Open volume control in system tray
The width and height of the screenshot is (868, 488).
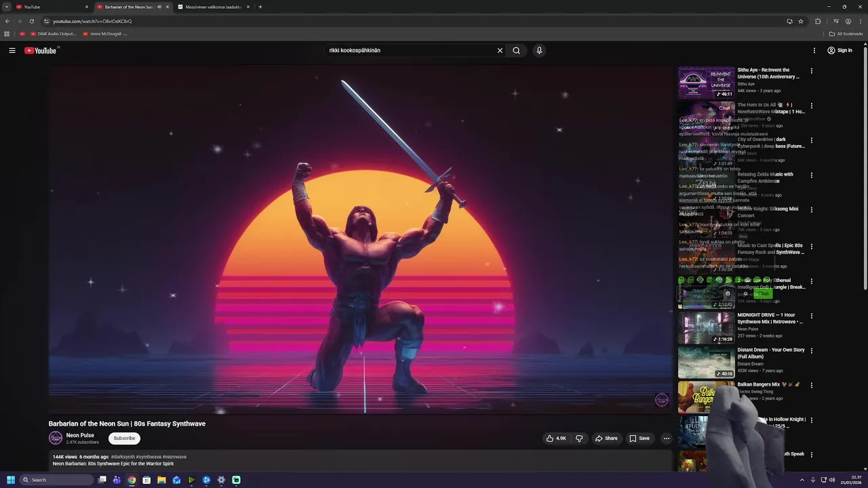click(832, 480)
